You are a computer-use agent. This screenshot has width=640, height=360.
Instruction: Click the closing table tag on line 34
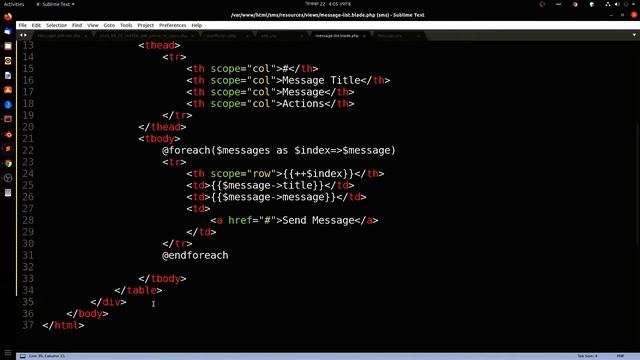138,291
